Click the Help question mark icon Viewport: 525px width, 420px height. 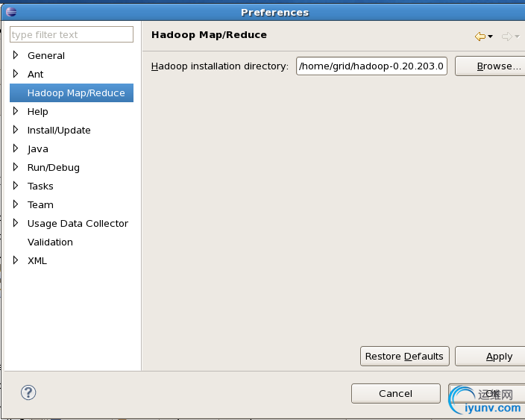pyautogui.click(x=28, y=392)
